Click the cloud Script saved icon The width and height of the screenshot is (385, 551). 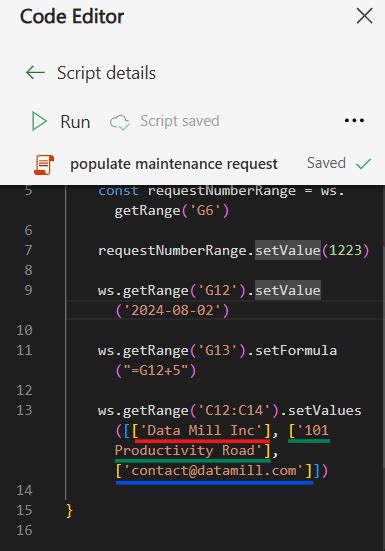coord(119,122)
